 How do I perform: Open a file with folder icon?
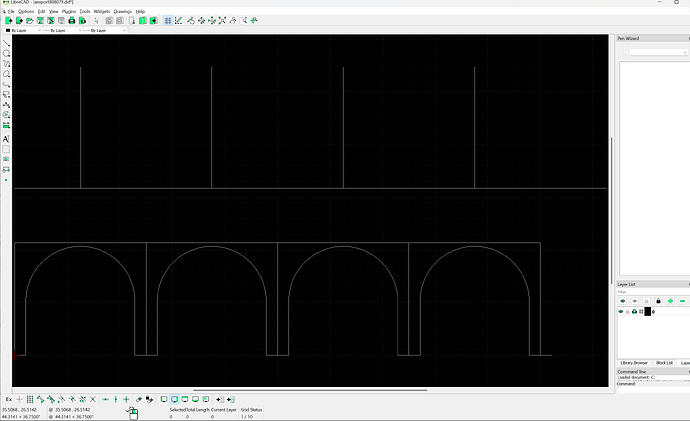29,21
